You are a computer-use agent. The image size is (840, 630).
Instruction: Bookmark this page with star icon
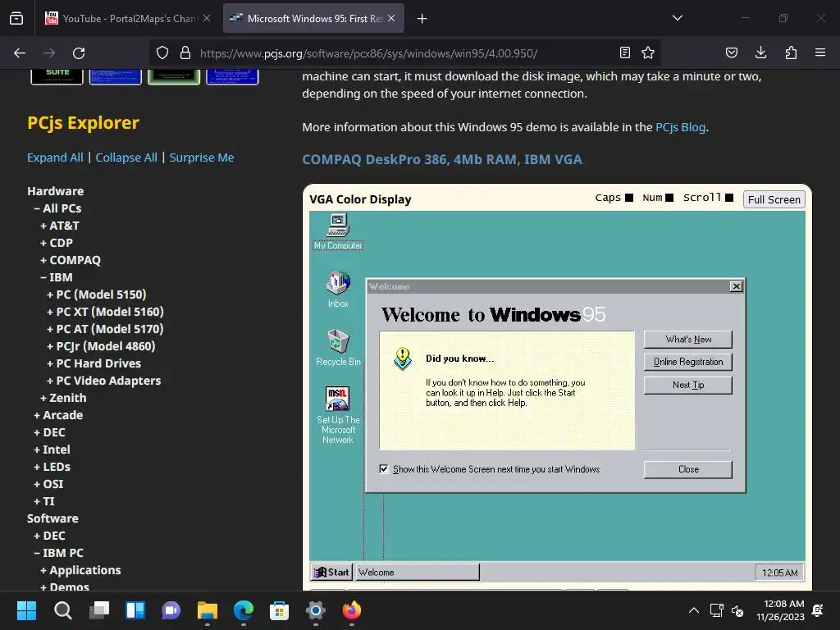point(648,53)
